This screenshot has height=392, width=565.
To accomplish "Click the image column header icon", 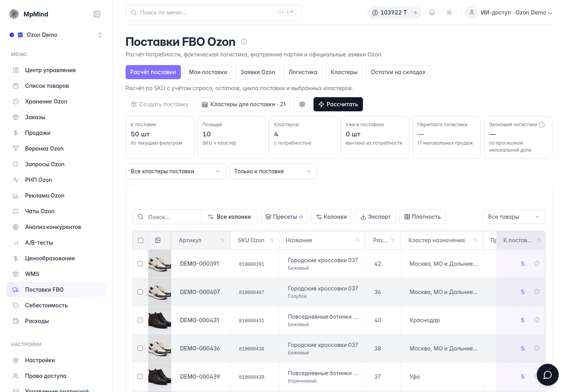I will [x=158, y=240].
